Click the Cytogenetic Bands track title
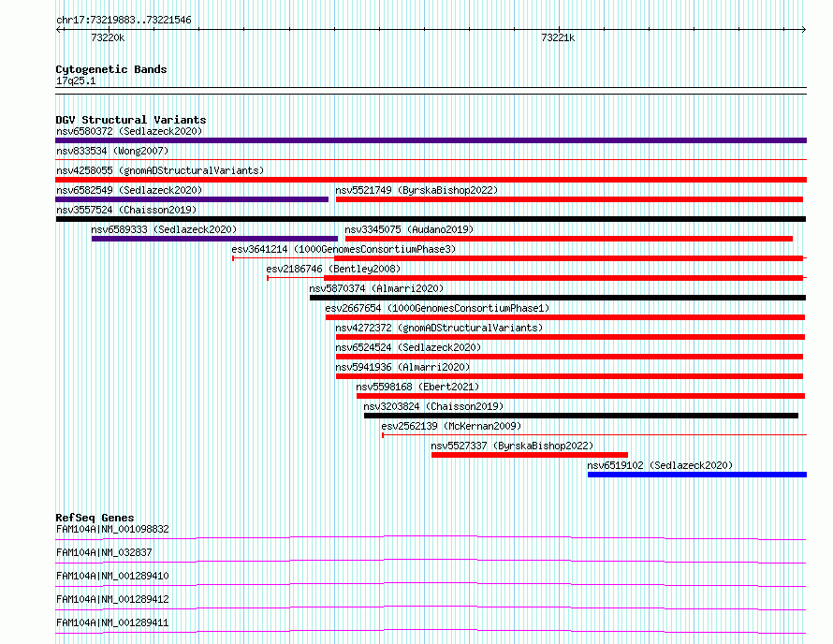This screenshot has width=833, height=644. click(111, 69)
